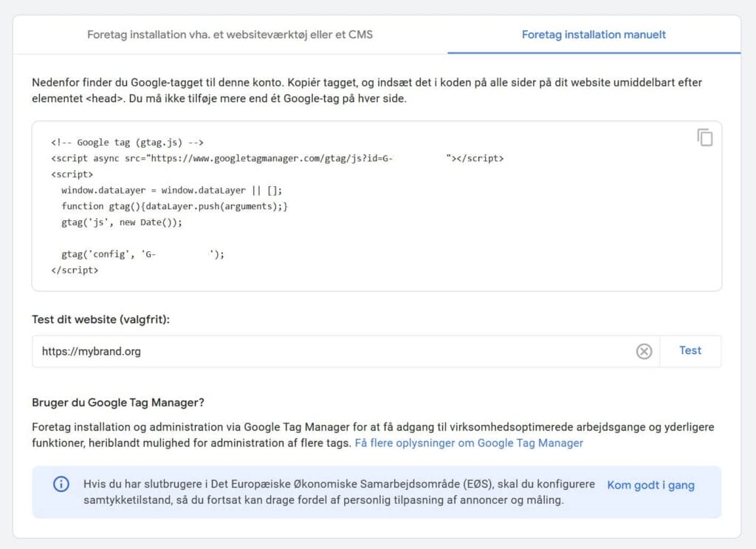Click the gtag('js', new Date()) line

click(x=122, y=222)
